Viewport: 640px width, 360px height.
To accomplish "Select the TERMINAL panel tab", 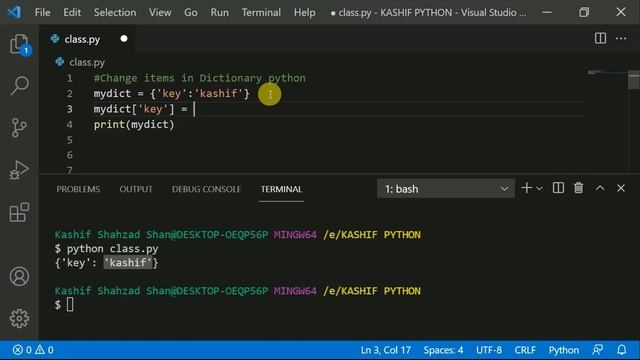I will pos(281,189).
